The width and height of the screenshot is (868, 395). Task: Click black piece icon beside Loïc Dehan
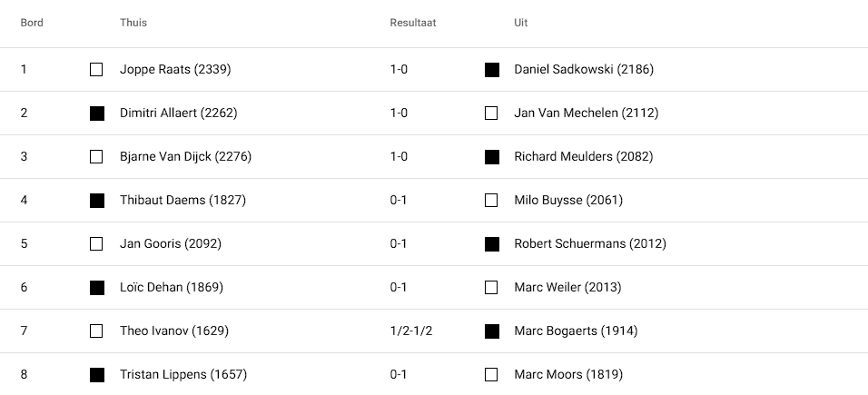coord(96,288)
